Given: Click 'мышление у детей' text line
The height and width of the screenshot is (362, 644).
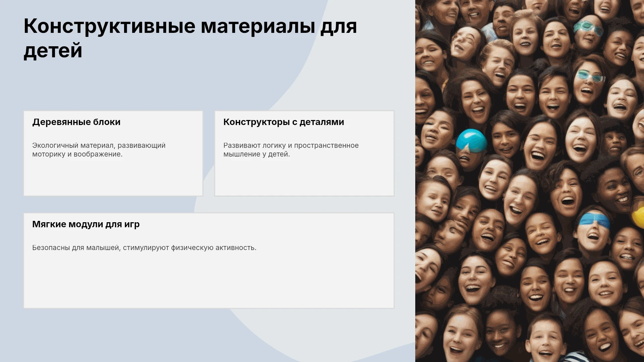Looking at the screenshot, I should 257,154.
